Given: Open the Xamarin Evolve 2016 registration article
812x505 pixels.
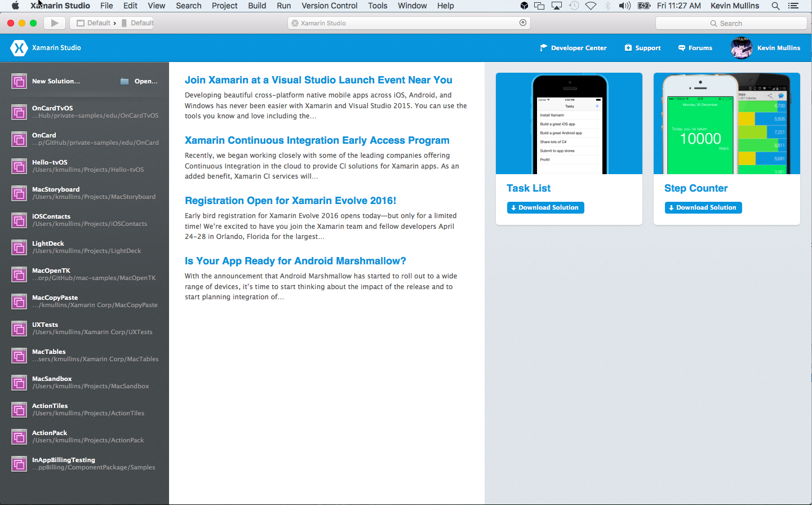Looking at the screenshot, I should (291, 201).
